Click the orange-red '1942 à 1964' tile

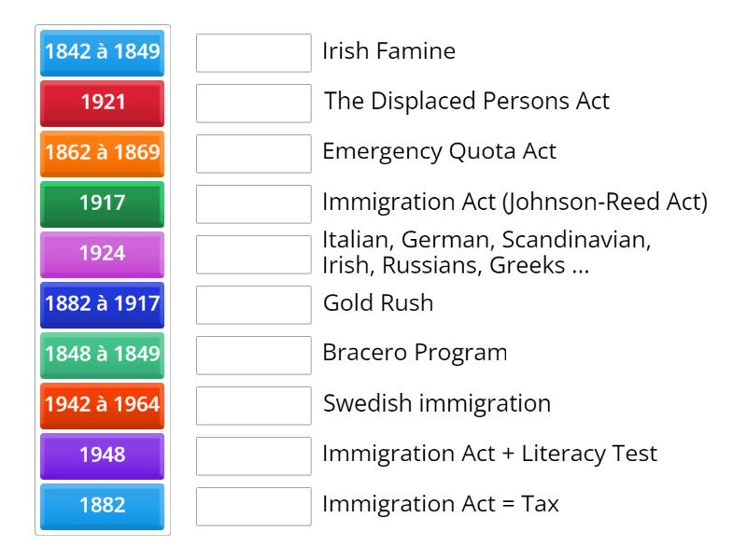pyautogui.click(x=103, y=405)
